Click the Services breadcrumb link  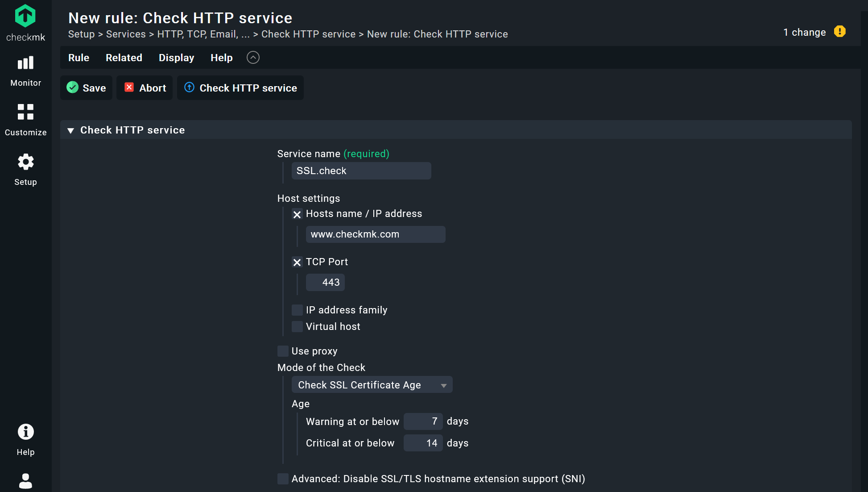[x=126, y=34]
